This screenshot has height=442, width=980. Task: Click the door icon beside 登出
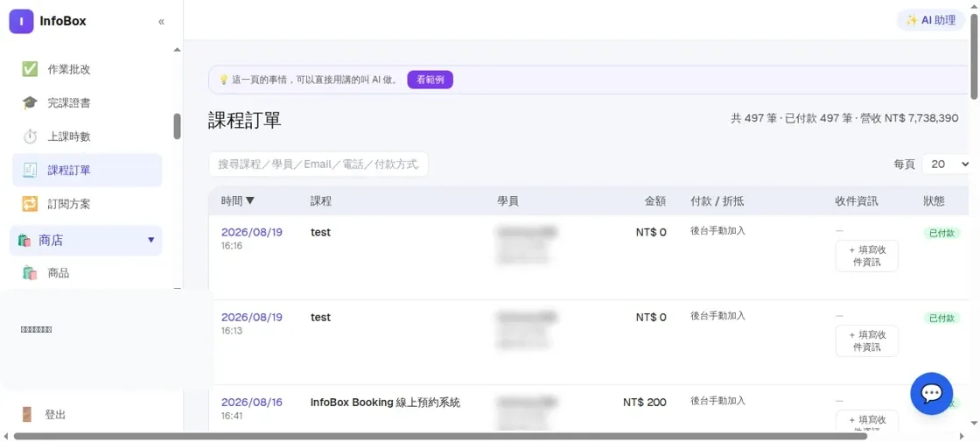tap(26, 415)
